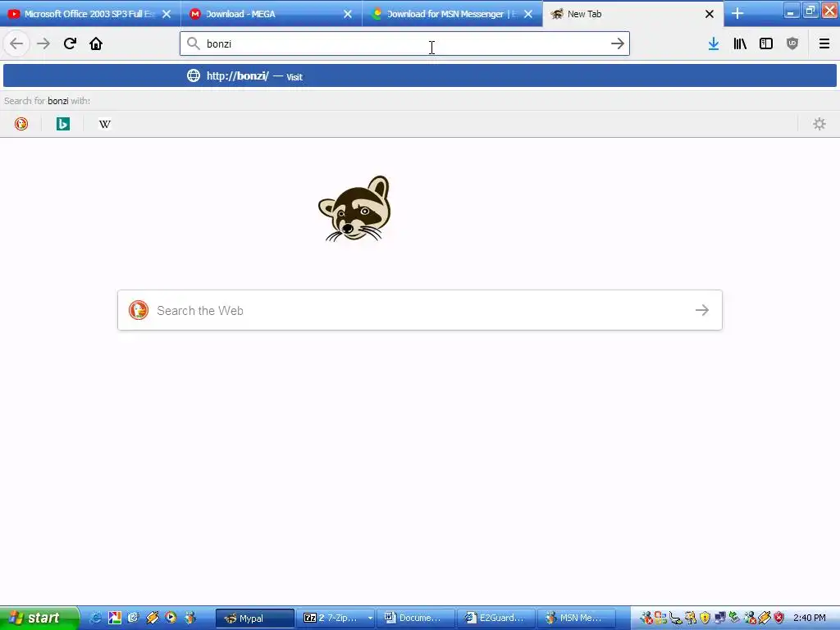The height and width of the screenshot is (630, 840).
Task: Close the MSN Messenger download tab
Action: tap(528, 14)
